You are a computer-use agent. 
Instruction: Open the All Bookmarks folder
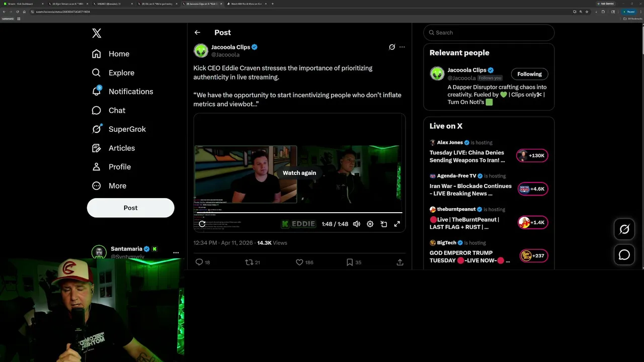tap(633, 19)
